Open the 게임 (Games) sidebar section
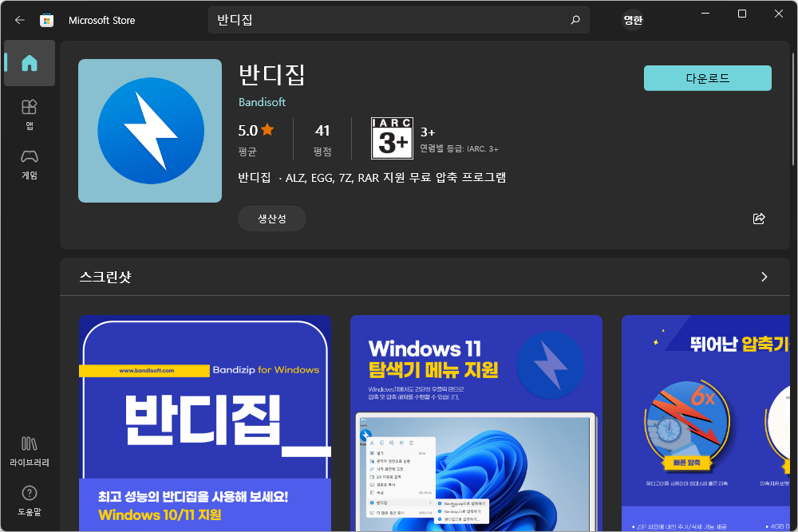Screen dimensions: 798x532 coord(30,165)
